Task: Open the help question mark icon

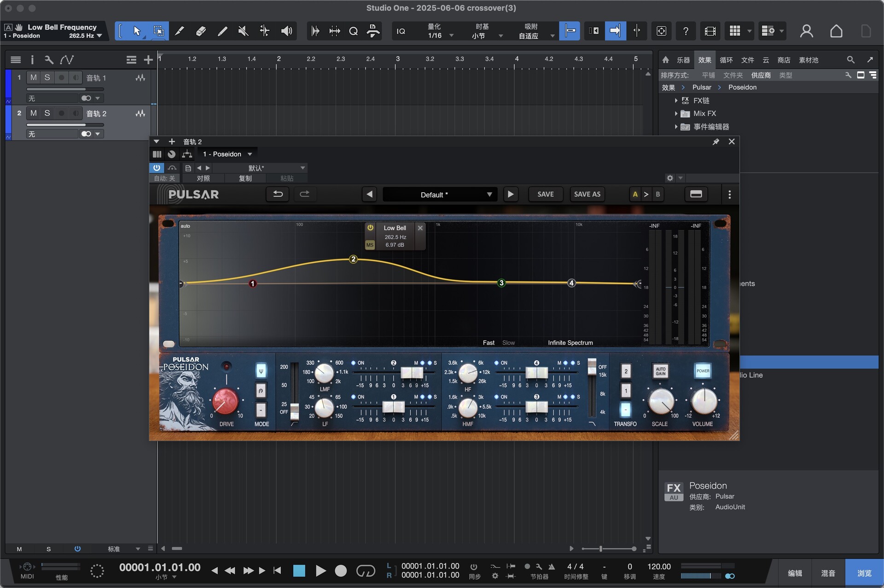Action: tap(686, 31)
